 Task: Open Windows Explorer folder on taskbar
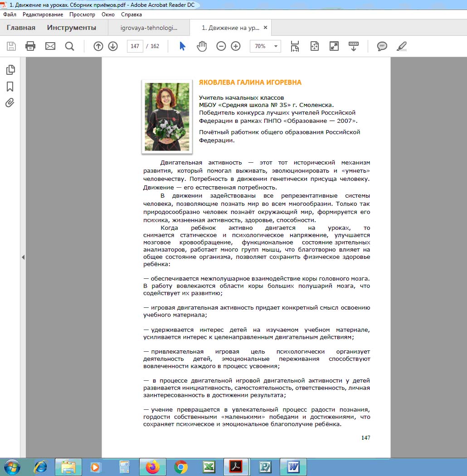[x=68, y=467]
